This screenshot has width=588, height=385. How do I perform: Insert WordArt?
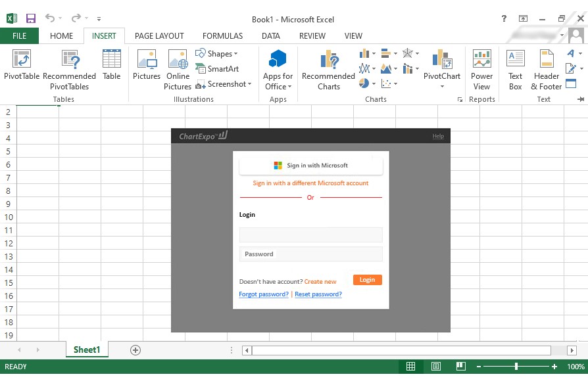pos(574,54)
